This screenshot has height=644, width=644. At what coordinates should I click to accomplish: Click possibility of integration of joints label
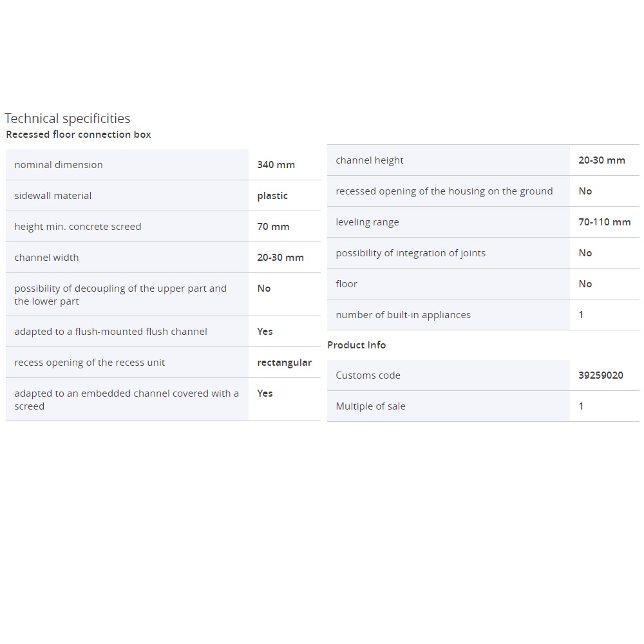(410, 253)
